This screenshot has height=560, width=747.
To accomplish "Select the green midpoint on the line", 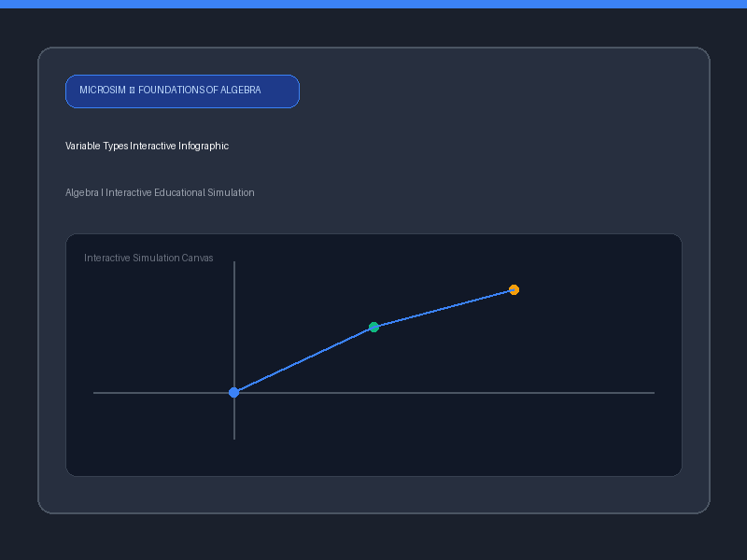I will pyautogui.click(x=374, y=328).
